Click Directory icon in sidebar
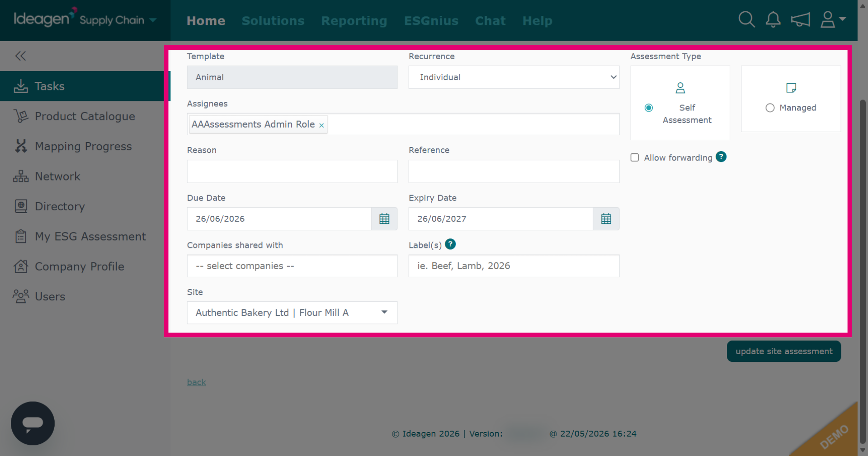This screenshot has width=868, height=456. [21, 206]
